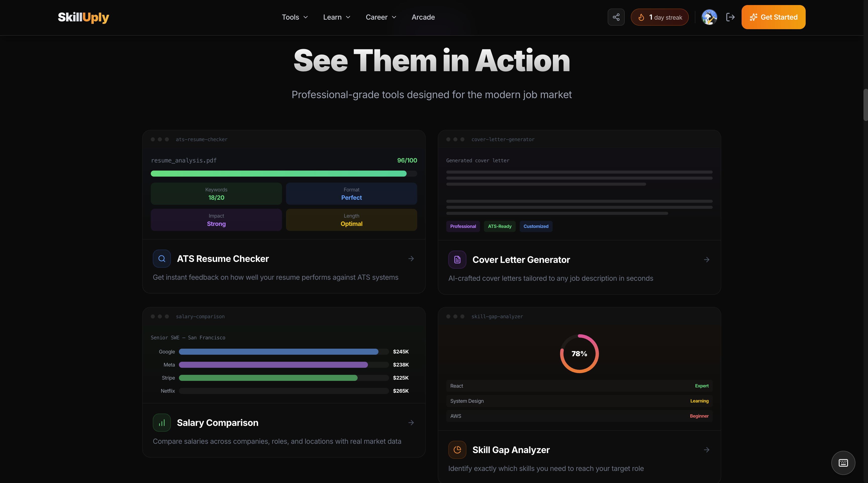868x483 pixels.
Task: Click the Skill Gap Analyzer pie icon
Action: point(457,450)
